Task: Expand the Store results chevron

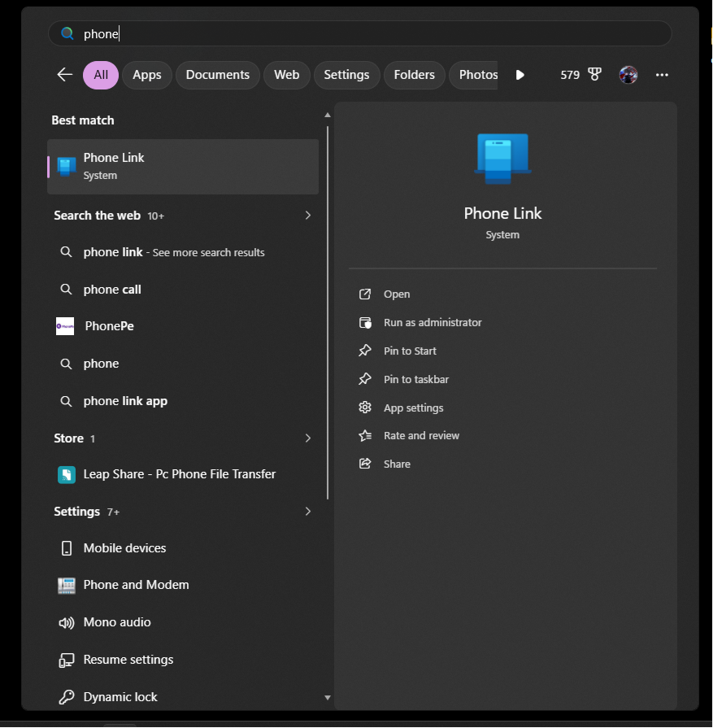Action: pos(308,438)
